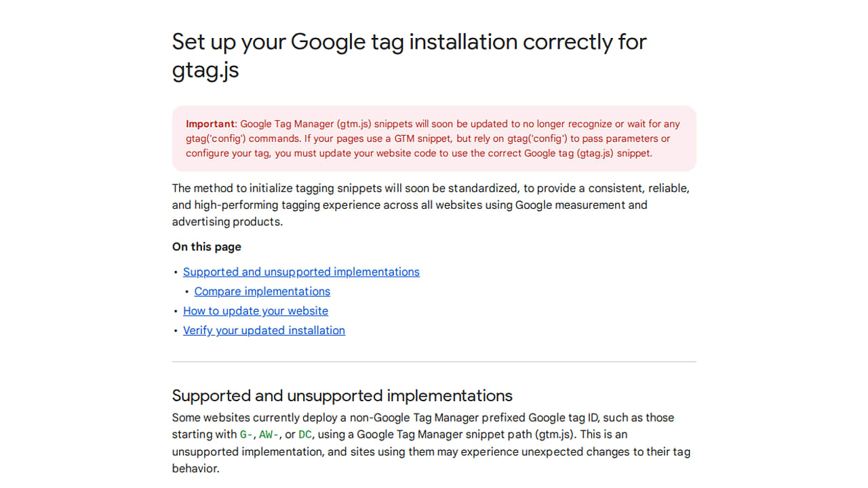Open the Supported and unsupported implementations link
Image resolution: width=868 pixels, height=488 pixels.
tap(301, 272)
